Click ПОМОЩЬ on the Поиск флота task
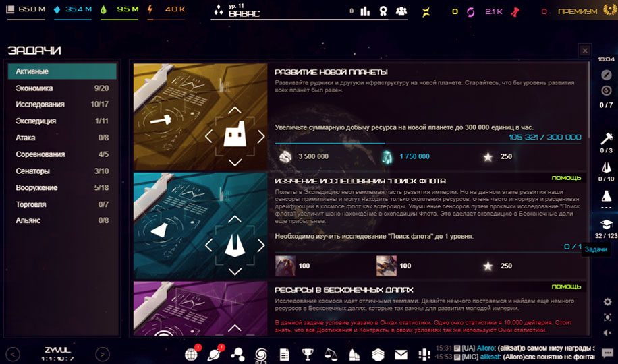This screenshot has width=618, height=364. pyautogui.click(x=566, y=178)
